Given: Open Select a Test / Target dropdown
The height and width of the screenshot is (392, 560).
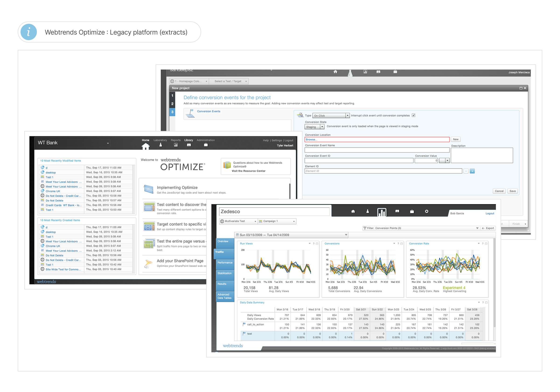Looking at the screenshot, I should 229,81.
